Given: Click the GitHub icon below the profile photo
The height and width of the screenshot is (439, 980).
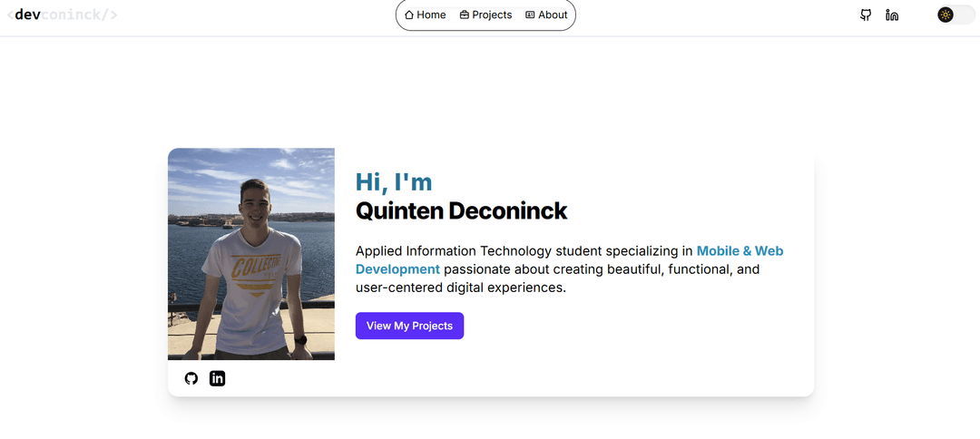Looking at the screenshot, I should point(191,378).
